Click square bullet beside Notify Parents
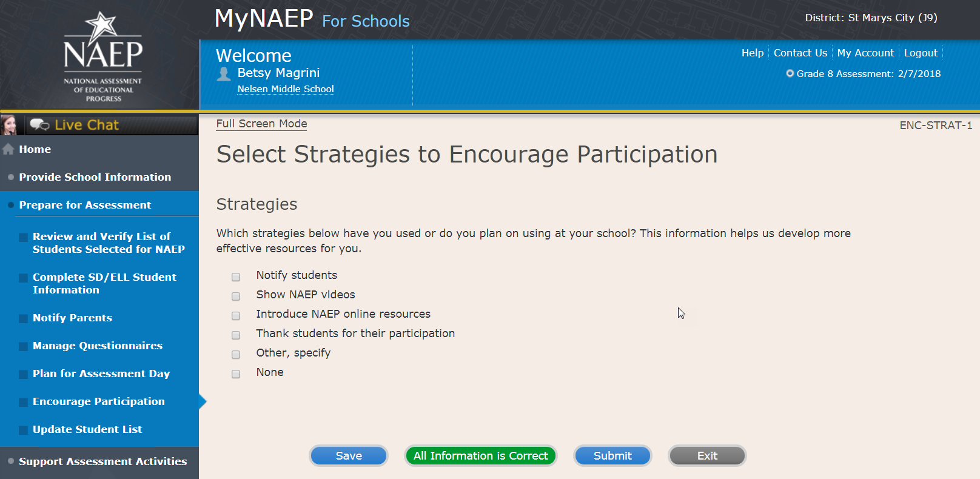The width and height of the screenshot is (980, 479). pos(23,318)
